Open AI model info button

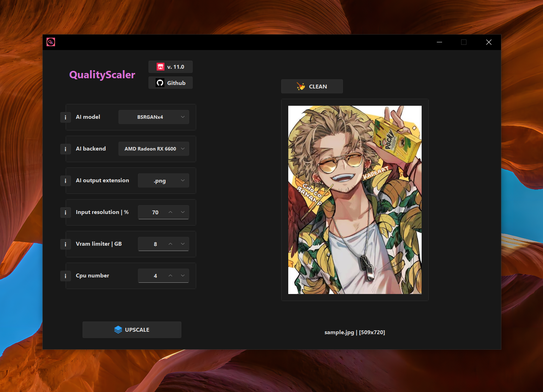pos(66,117)
